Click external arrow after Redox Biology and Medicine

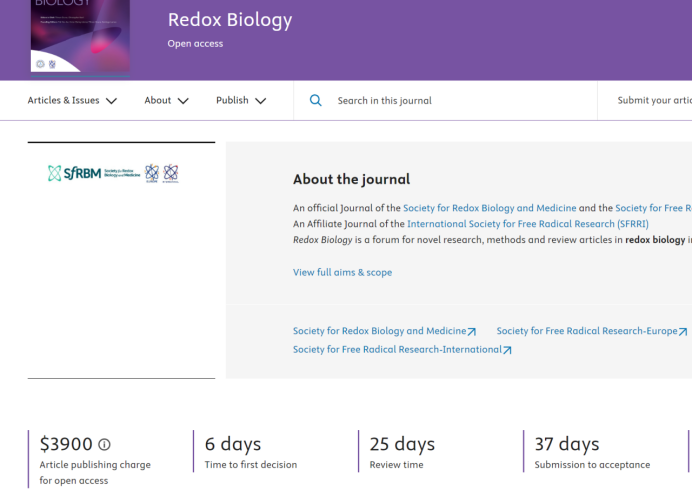pyautogui.click(x=472, y=331)
